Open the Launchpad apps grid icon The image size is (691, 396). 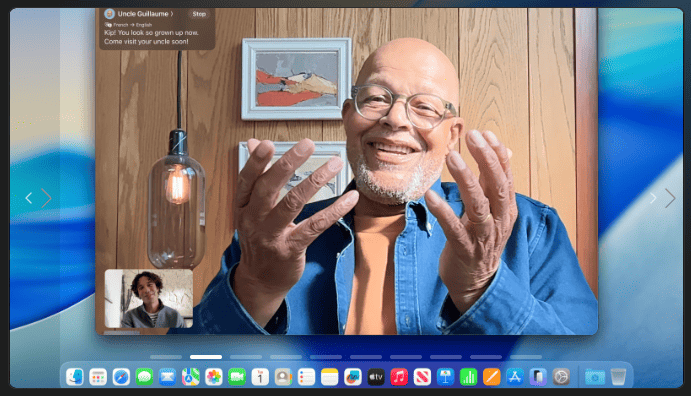(98, 377)
